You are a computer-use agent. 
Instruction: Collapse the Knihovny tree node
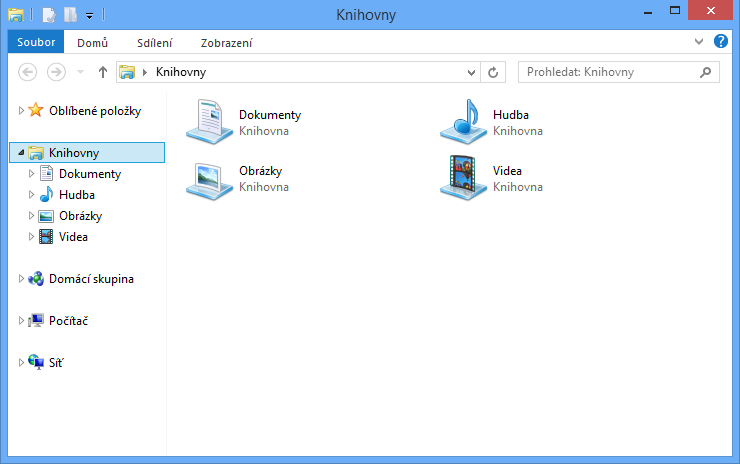21,153
